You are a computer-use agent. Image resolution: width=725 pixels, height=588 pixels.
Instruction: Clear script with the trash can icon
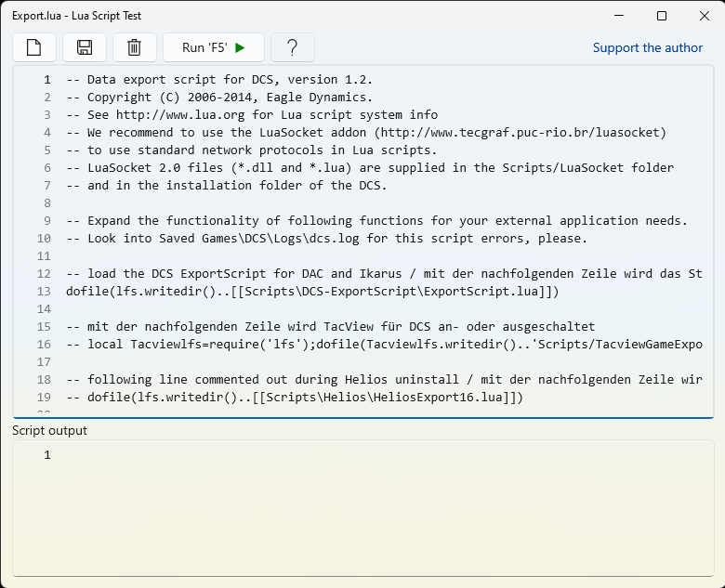135,47
